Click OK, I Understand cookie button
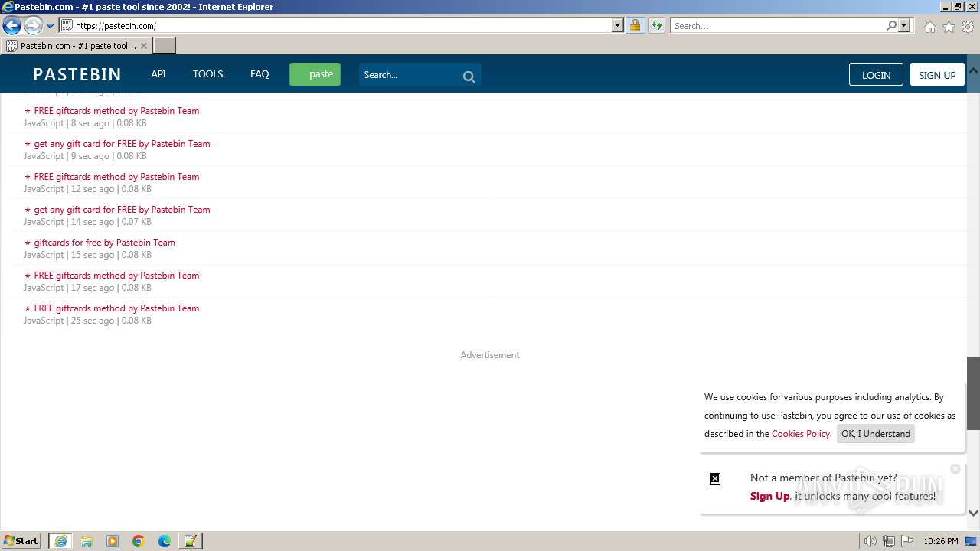This screenshot has width=980, height=551. pos(876,434)
